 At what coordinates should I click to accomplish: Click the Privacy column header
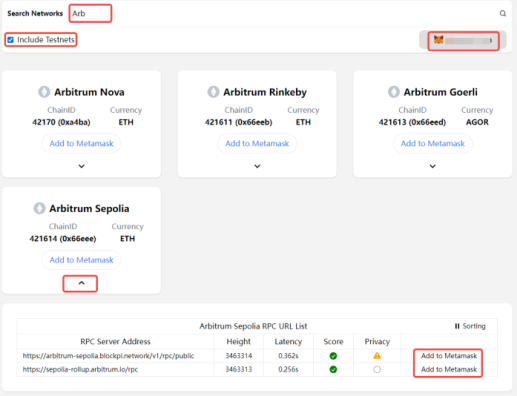pos(377,342)
